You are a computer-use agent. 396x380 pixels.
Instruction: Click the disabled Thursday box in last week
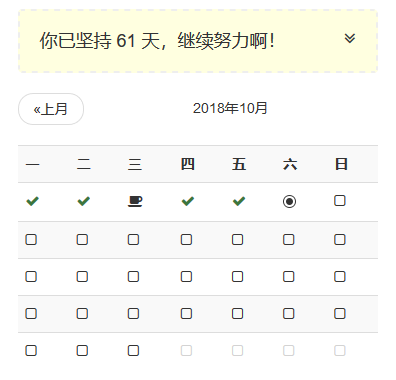click(186, 350)
